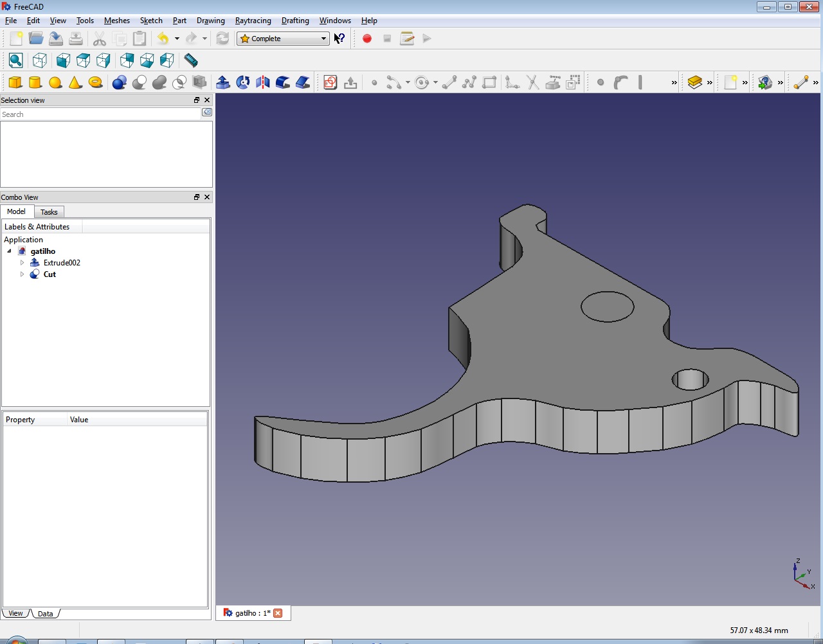Create a new document
This screenshot has width=823, height=644.
[x=16, y=39]
